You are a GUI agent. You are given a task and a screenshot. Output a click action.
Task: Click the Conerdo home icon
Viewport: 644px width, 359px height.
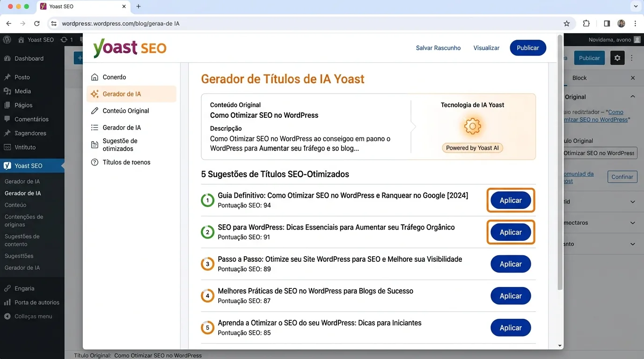coord(95,77)
